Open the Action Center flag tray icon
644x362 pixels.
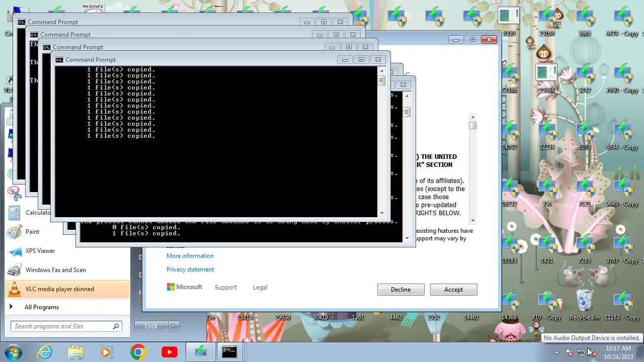(x=569, y=352)
